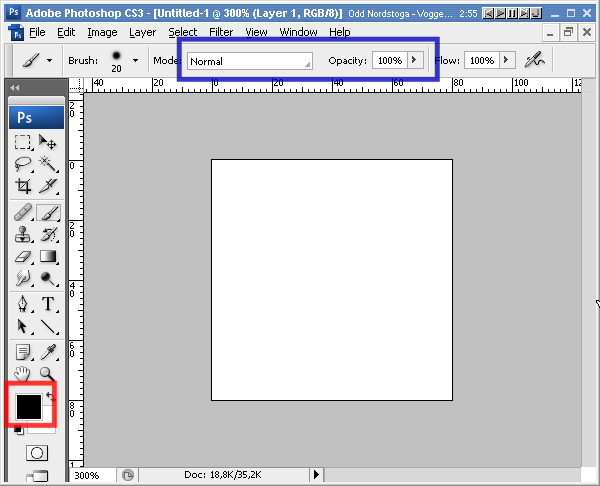Select the Hand tool

pos(23,373)
